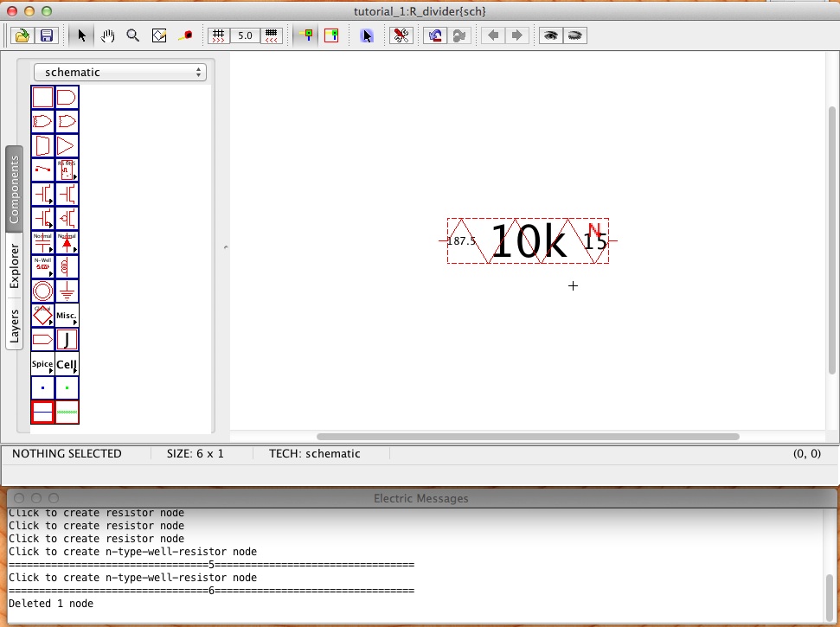Screen dimensions: 840x627
Task: Save library with the floppy disk icon
Action: click(47, 35)
